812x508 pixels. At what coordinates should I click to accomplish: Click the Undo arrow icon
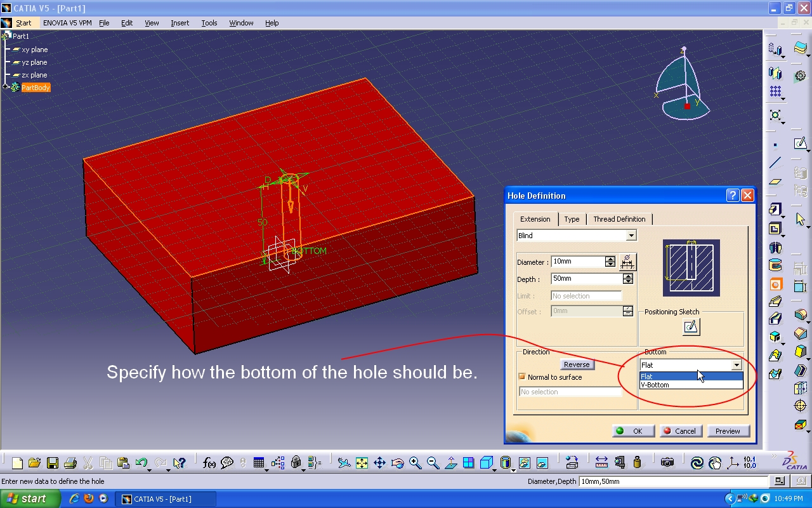click(140, 463)
